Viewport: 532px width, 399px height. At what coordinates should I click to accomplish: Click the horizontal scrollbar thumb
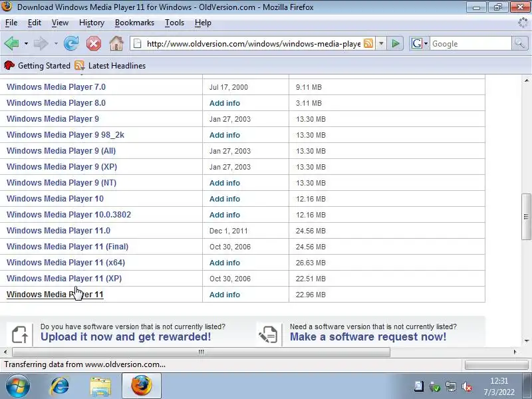201,352
